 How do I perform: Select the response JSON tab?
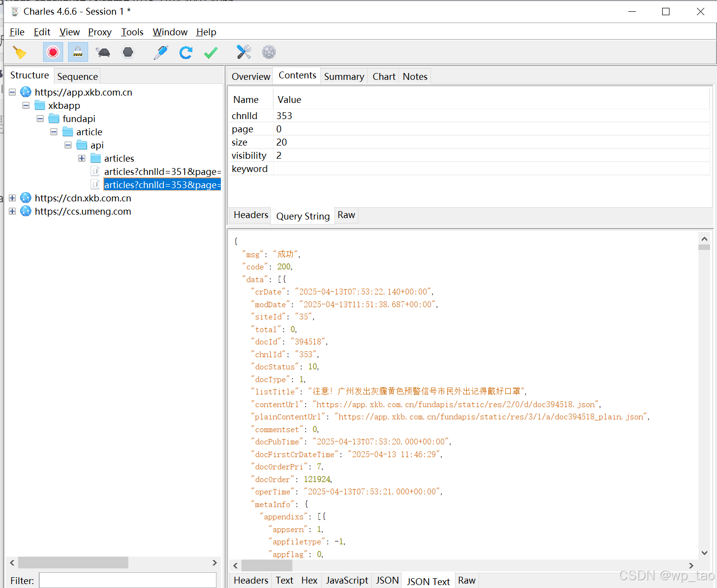pyautogui.click(x=387, y=580)
